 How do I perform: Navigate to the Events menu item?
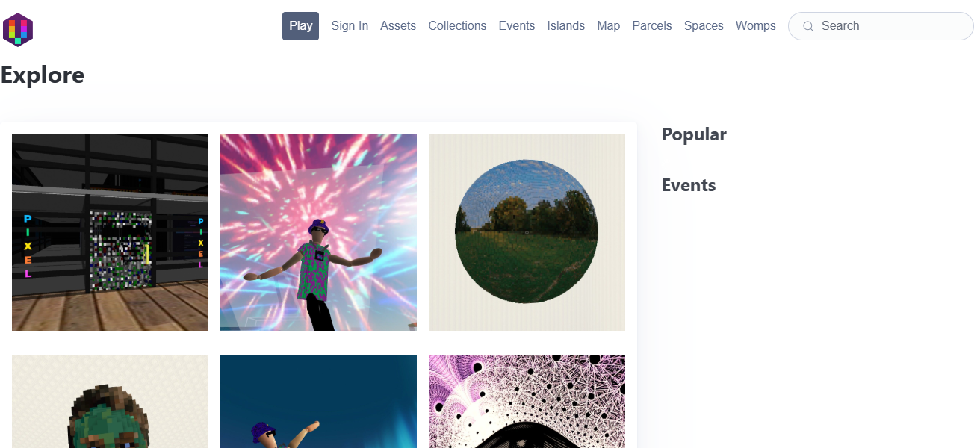pos(517,26)
